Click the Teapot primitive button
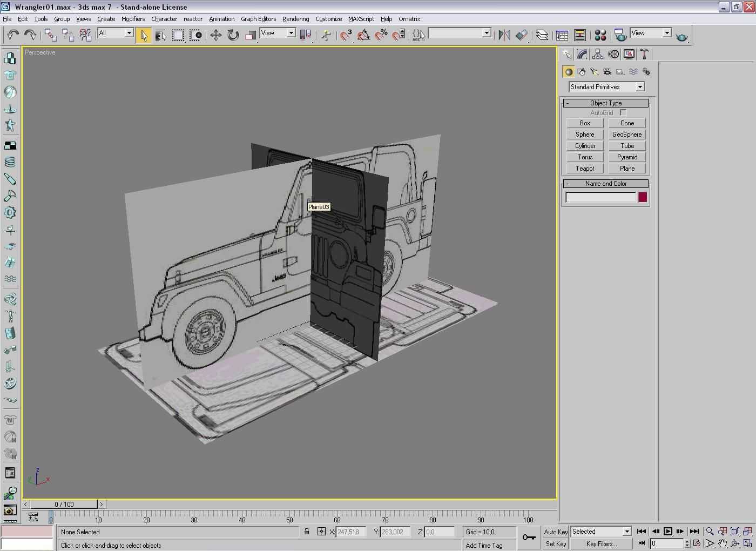 (x=585, y=169)
